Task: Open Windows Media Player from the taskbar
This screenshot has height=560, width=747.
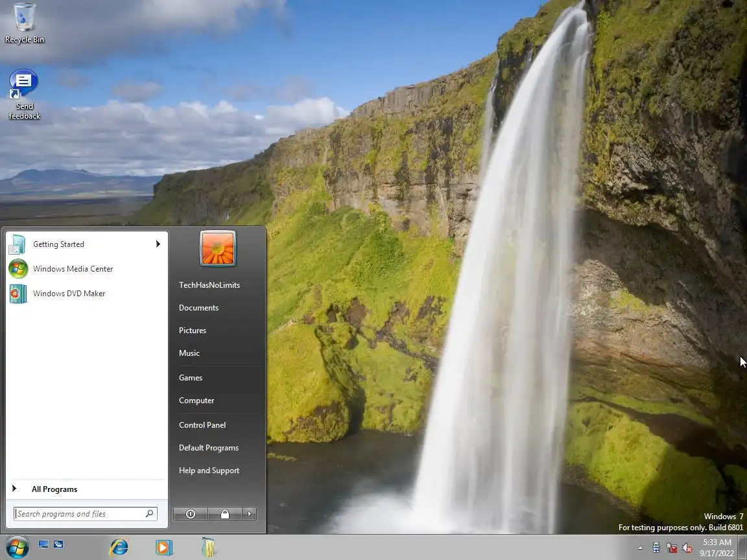Action: pos(163,547)
